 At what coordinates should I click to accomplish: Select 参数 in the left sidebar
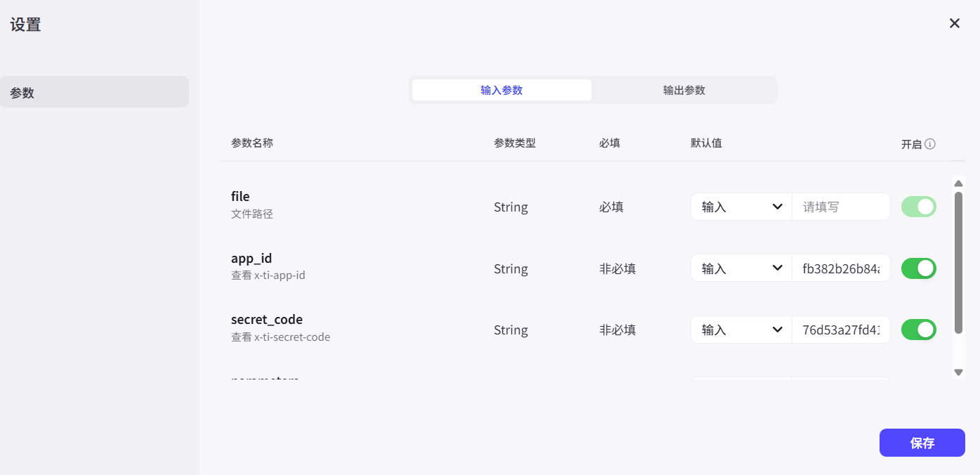click(94, 92)
